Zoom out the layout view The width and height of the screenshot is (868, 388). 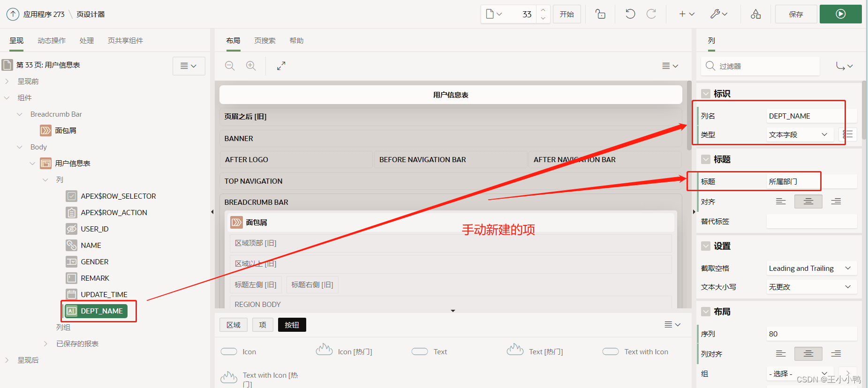[x=230, y=66]
